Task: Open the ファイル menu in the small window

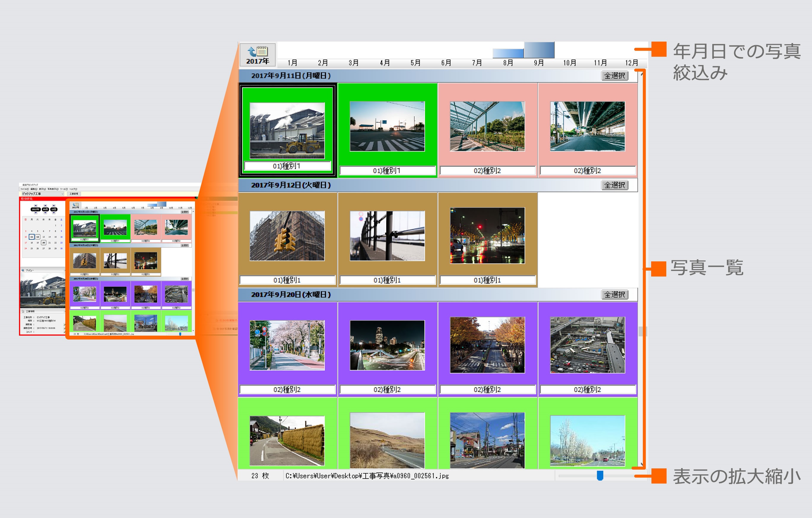Action: 25,189
